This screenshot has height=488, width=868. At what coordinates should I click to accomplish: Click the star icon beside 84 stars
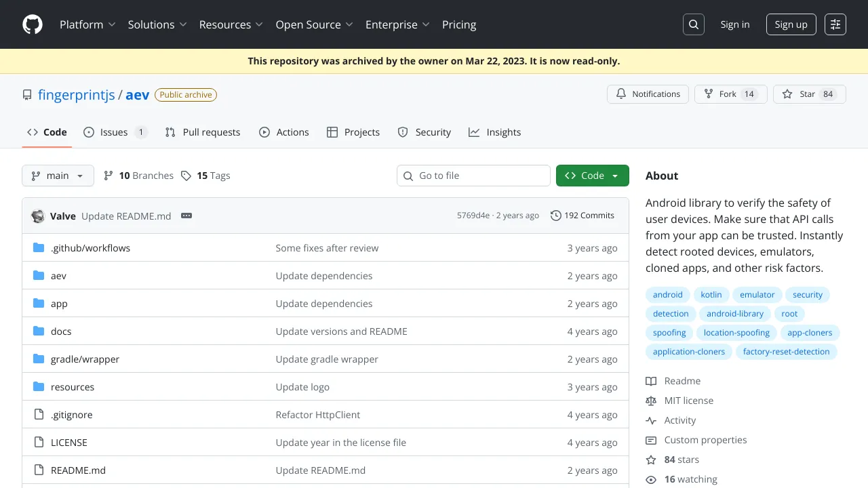pyautogui.click(x=651, y=460)
